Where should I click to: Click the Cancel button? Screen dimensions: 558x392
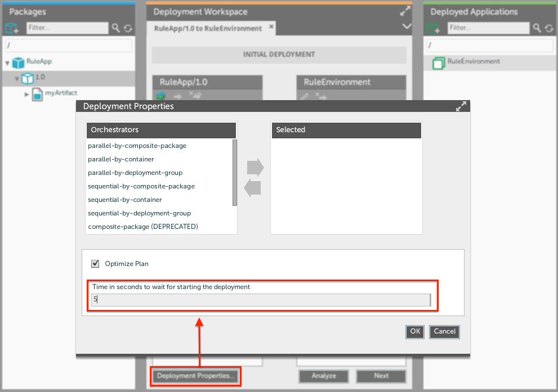[x=444, y=332]
